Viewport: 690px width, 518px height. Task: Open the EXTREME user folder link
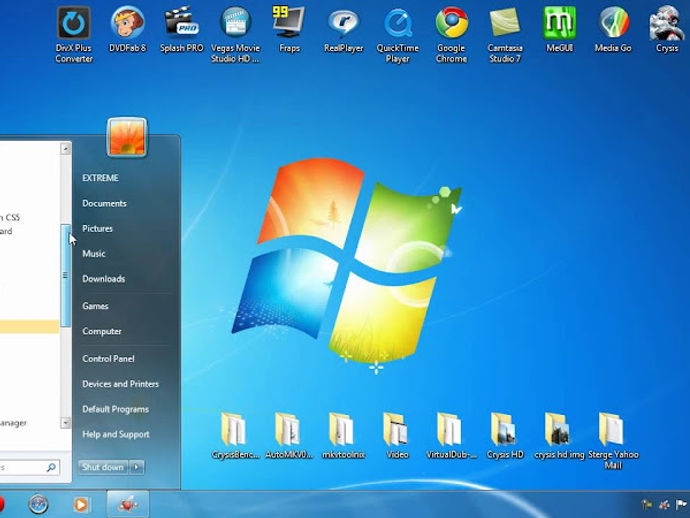tap(100, 178)
